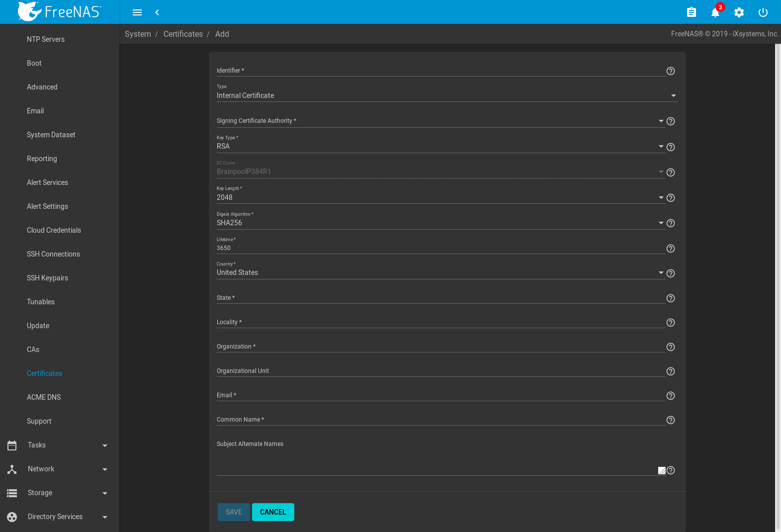This screenshot has width=781, height=532.
Task: Focus the Identifier input field
Action: (441, 71)
